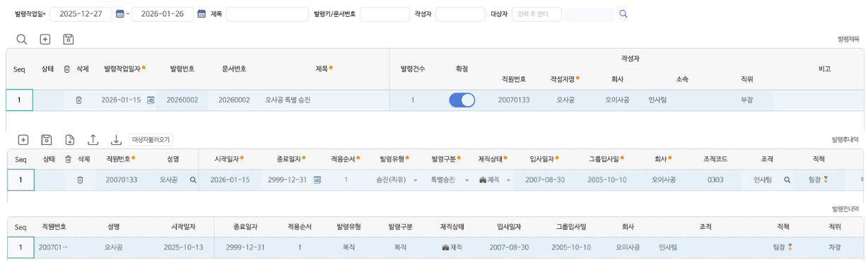The height and width of the screenshot is (263, 868).
Task: Save the top grid with the disk icon
Action: point(69,39)
